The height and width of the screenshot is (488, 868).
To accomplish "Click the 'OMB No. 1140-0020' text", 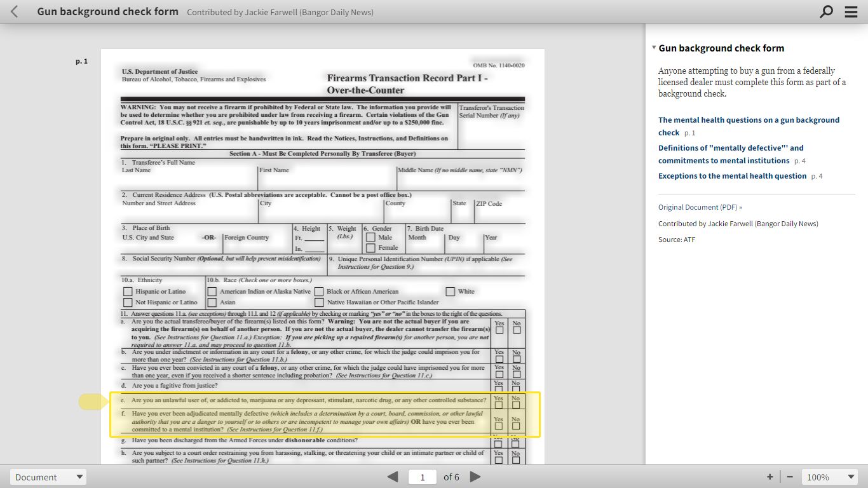I will pyautogui.click(x=499, y=65).
